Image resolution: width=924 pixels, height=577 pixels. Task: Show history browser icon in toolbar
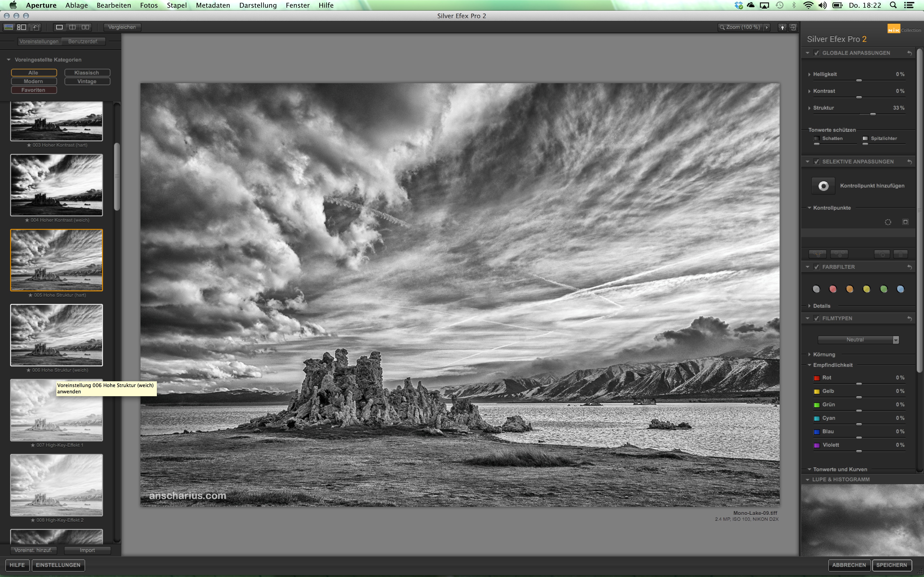click(35, 27)
